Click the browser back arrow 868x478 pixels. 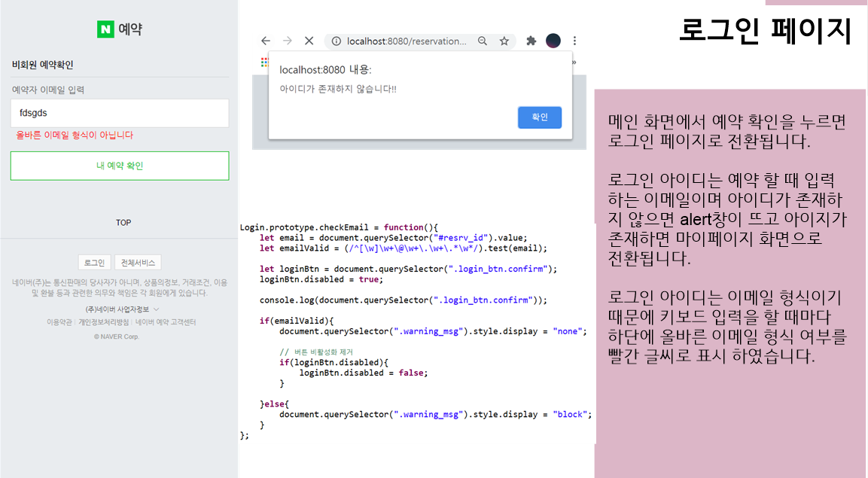[266, 41]
